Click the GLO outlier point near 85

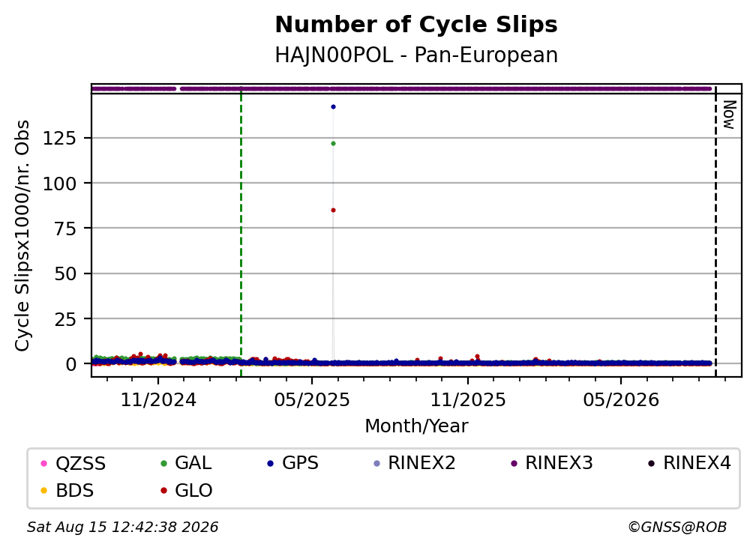(x=333, y=211)
